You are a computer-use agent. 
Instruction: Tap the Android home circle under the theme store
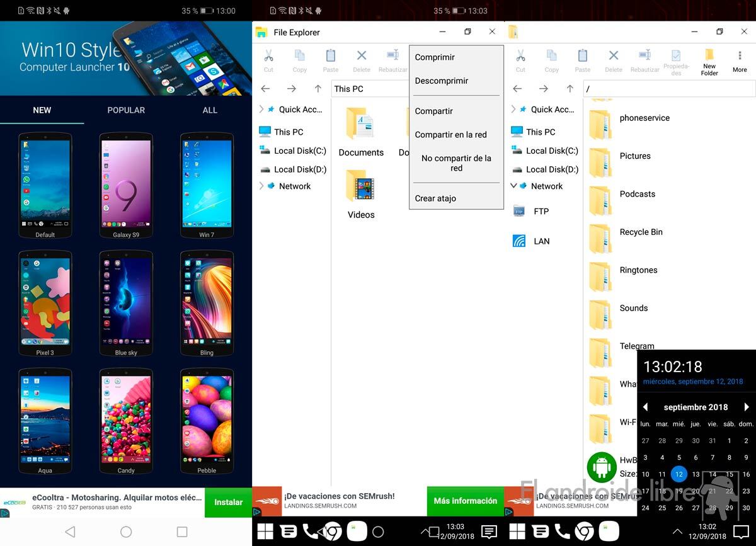(126, 532)
